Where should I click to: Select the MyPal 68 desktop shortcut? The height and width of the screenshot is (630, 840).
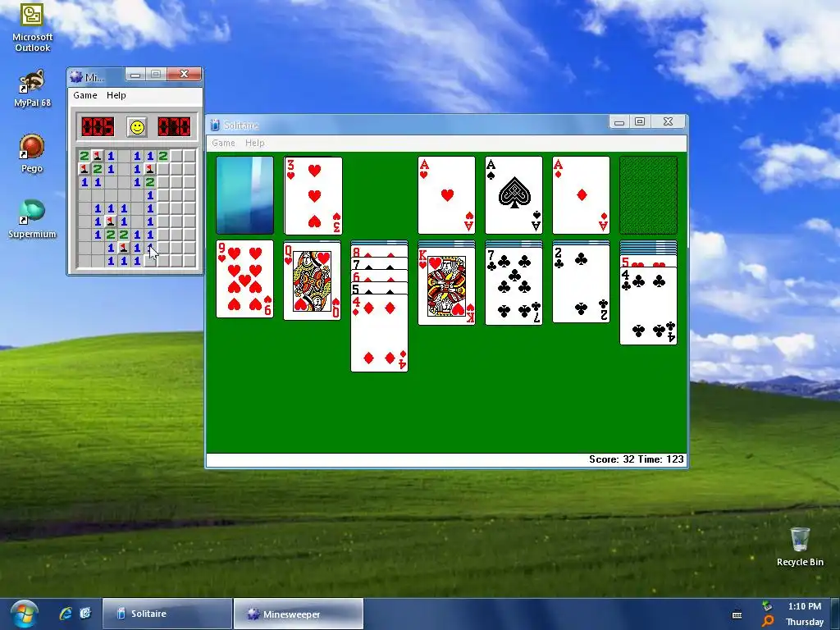click(x=32, y=88)
